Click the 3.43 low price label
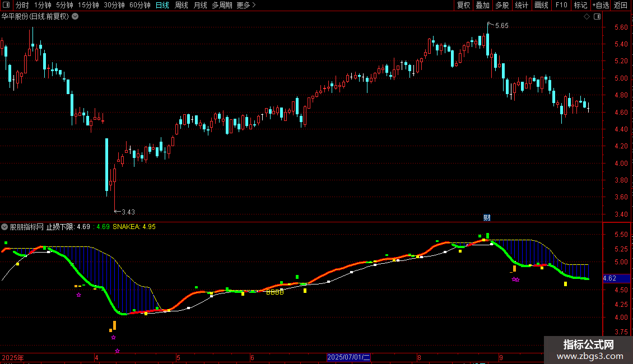Viewport: 633px width, 364px height. (x=128, y=212)
